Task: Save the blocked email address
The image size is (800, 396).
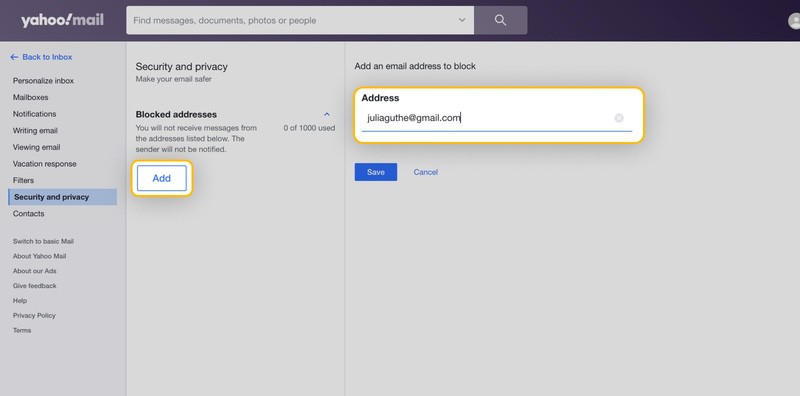Action: (x=376, y=172)
